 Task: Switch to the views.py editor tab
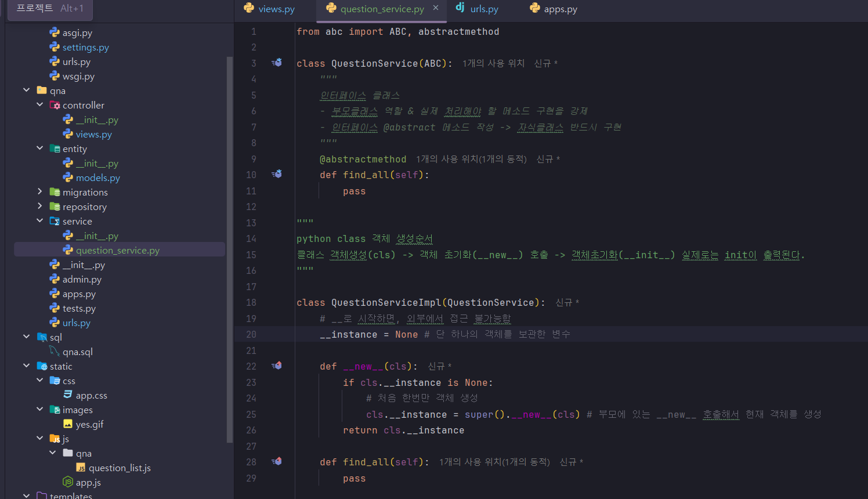270,9
